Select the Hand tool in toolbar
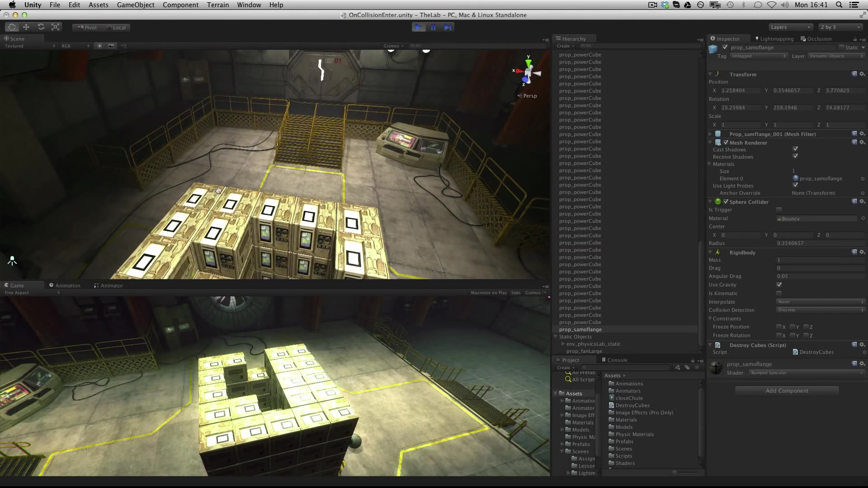Image resolution: width=868 pixels, height=488 pixels. tap(12, 27)
